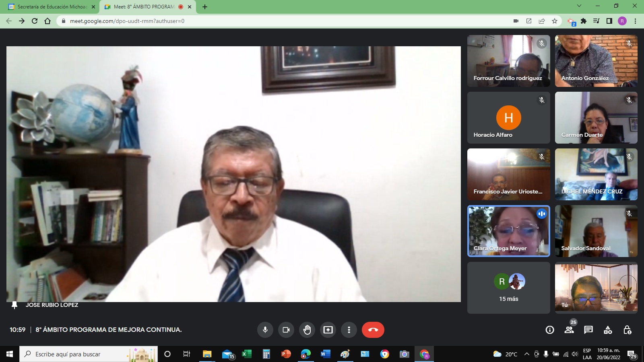Bookmark this page with the star
The image size is (644, 362).
point(555,21)
